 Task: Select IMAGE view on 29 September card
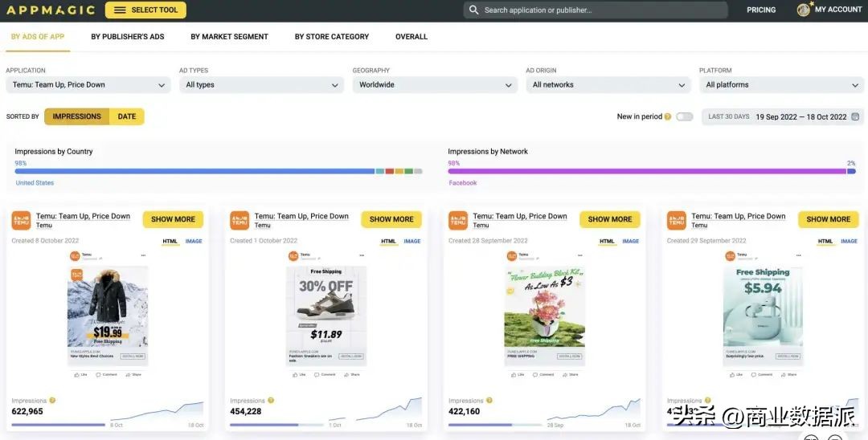[850, 242]
